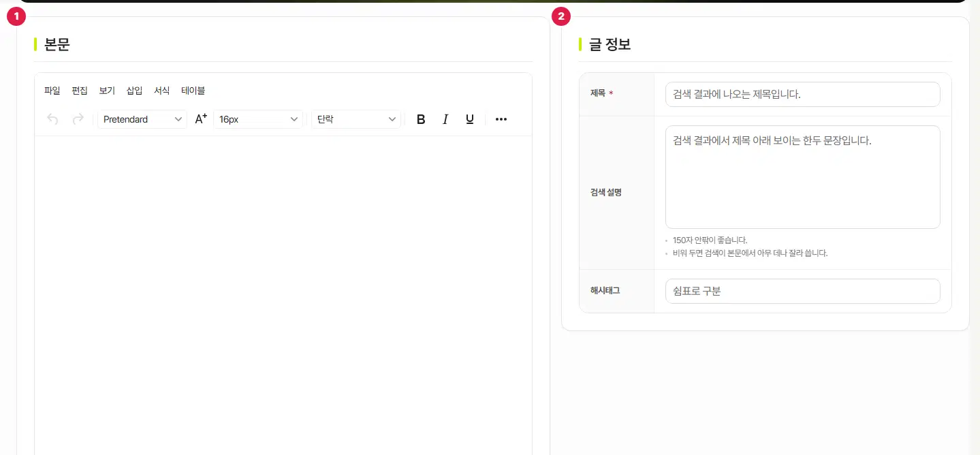Viewport: 980px width, 455px height.
Task: Click inside the 본문 editor body area
Action: [283, 295]
